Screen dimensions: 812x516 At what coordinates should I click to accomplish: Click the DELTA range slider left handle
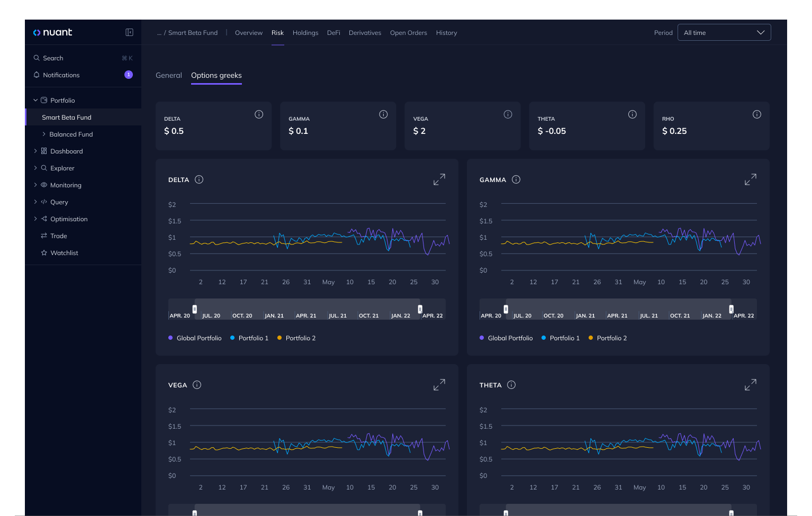pyautogui.click(x=195, y=309)
